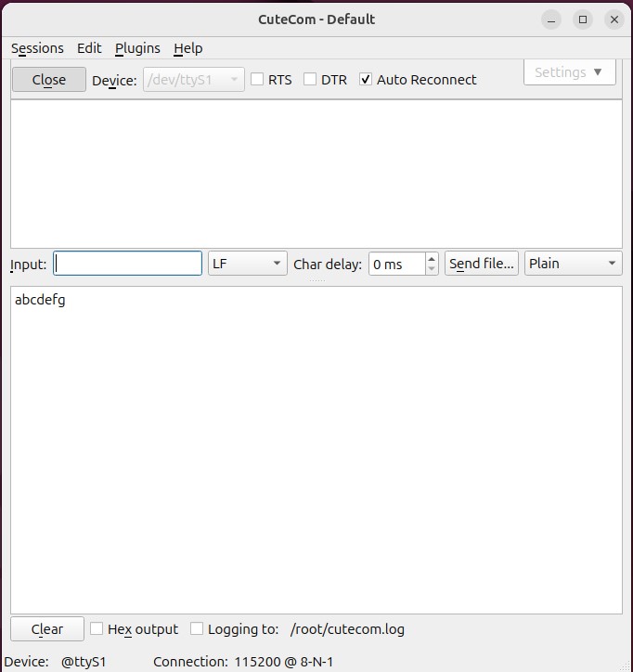Click the Char delay value field
The image size is (633, 672).
(398, 264)
